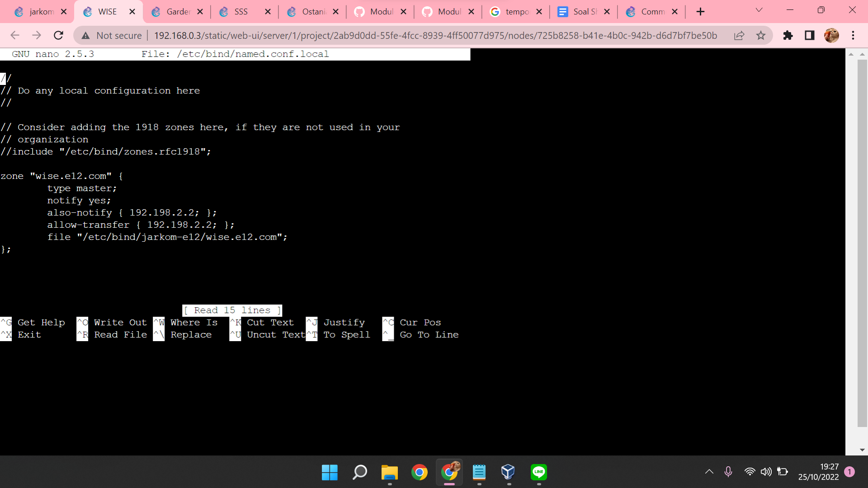This screenshot has height=488, width=868.
Task: Open the share this page icon
Action: pyautogui.click(x=739, y=35)
